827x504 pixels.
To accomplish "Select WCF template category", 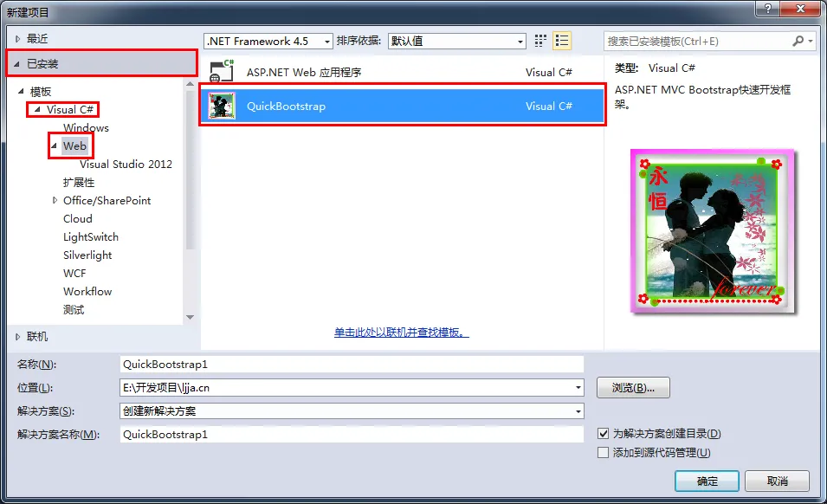I will [74, 273].
